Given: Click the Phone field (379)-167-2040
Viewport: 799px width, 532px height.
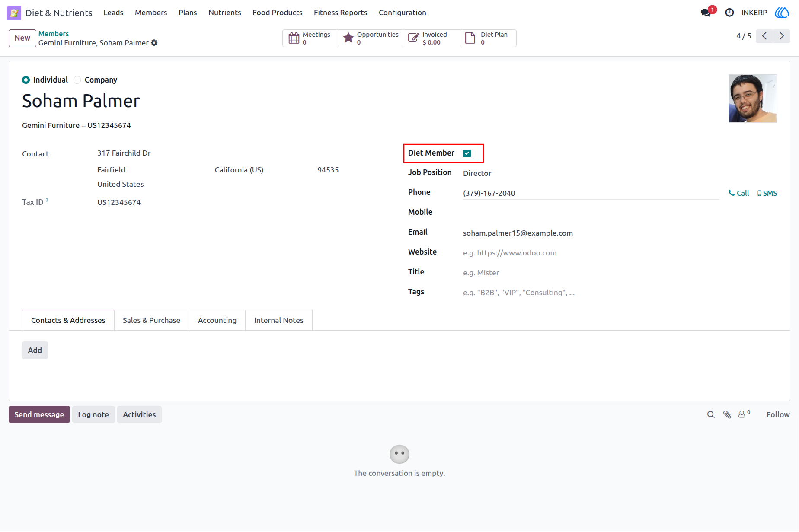Looking at the screenshot, I should pyautogui.click(x=591, y=193).
